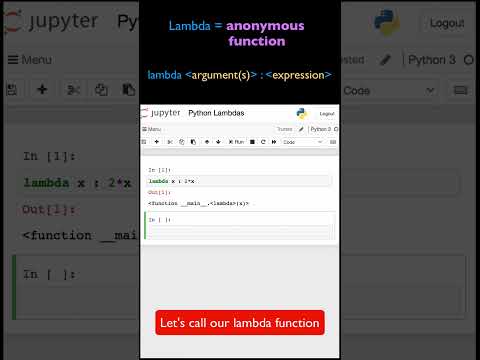480x360 pixels.
Task: Rename notebook via the Python Lambdas title
Action: coord(216,113)
